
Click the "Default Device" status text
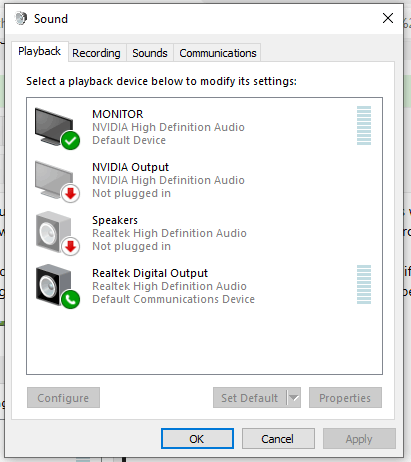pyautogui.click(x=129, y=140)
